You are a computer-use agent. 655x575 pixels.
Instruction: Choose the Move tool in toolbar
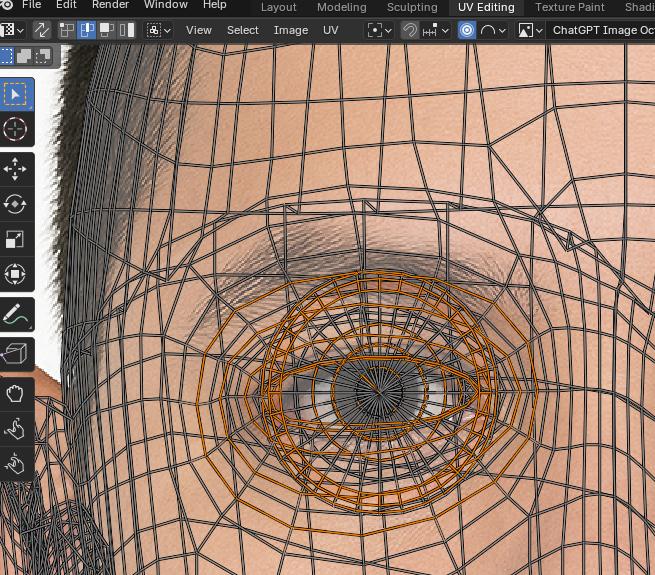(16, 170)
